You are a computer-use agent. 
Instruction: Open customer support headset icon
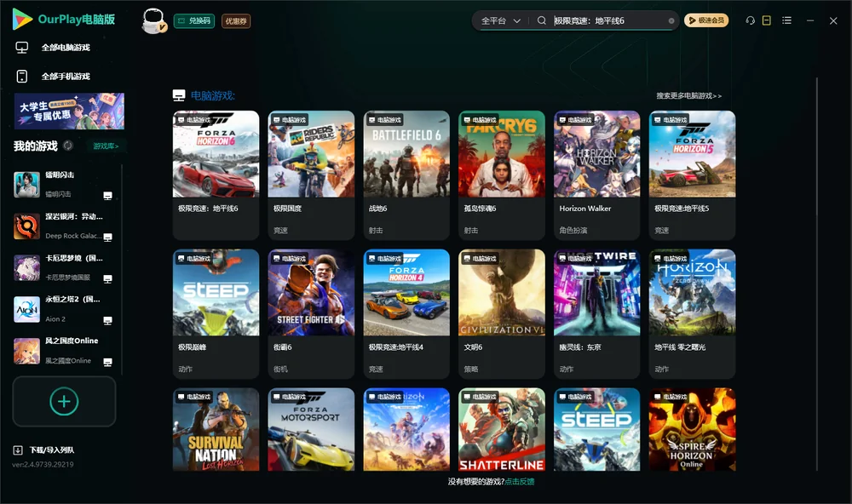tap(751, 20)
